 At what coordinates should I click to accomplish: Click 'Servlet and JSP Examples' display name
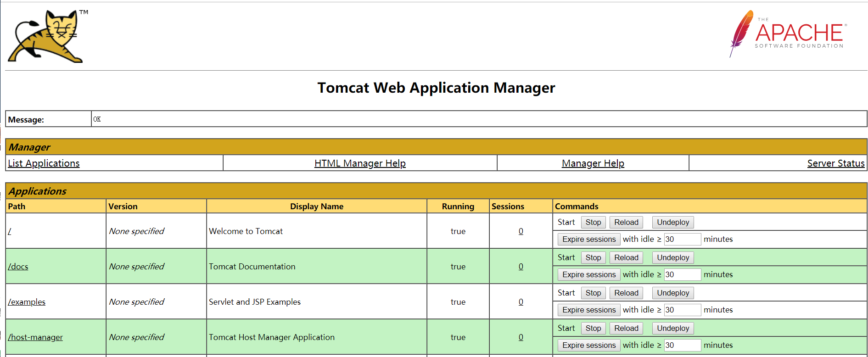click(255, 302)
